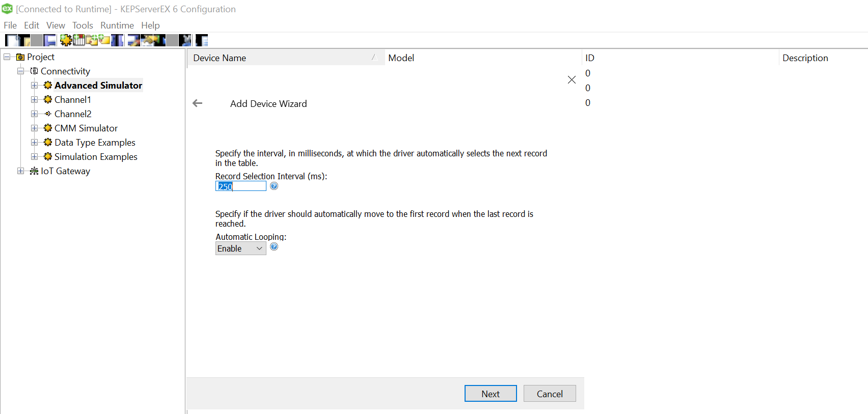Collapse the Connectivity tree node
This screenshot has width=868, height=414.
point(20,71)
